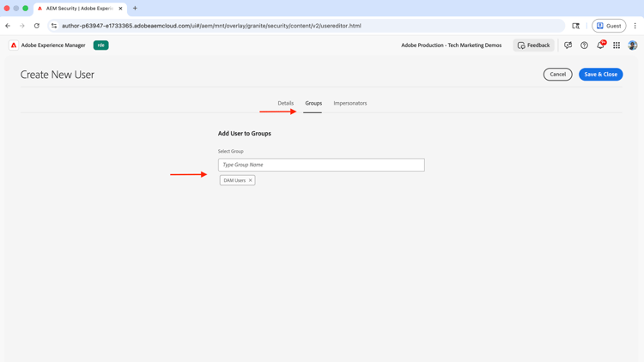Reload the current page
This screenshot has height=362, width=644.
tap(37, 26)
